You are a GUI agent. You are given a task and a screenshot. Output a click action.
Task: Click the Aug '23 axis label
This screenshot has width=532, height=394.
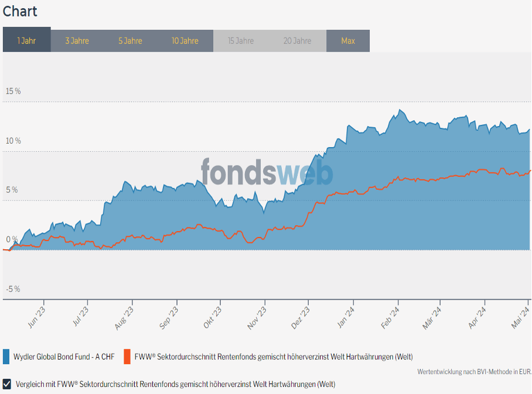click(124, 318)
